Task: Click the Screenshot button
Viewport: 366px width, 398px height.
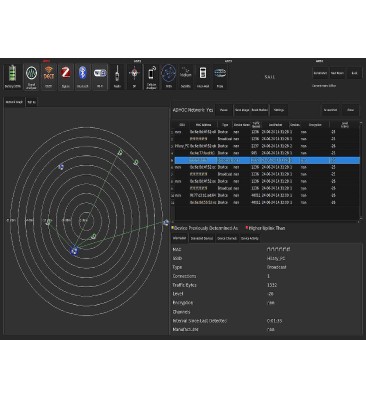Action: [330, 110]
